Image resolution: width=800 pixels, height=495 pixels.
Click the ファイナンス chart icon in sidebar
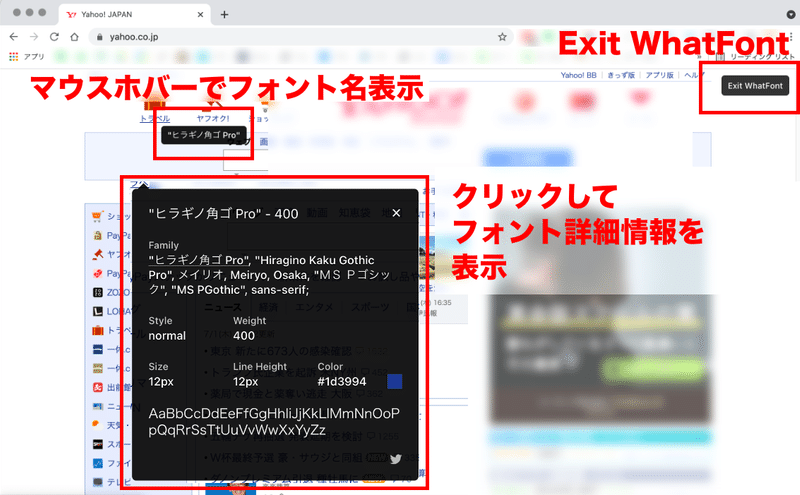pos(97,463)
